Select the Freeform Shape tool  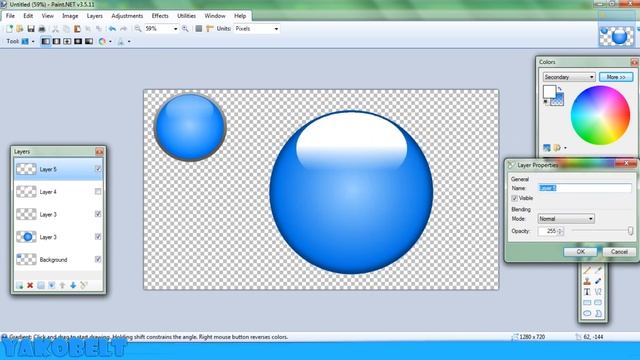pyautogui.click(x=598, y=313)
